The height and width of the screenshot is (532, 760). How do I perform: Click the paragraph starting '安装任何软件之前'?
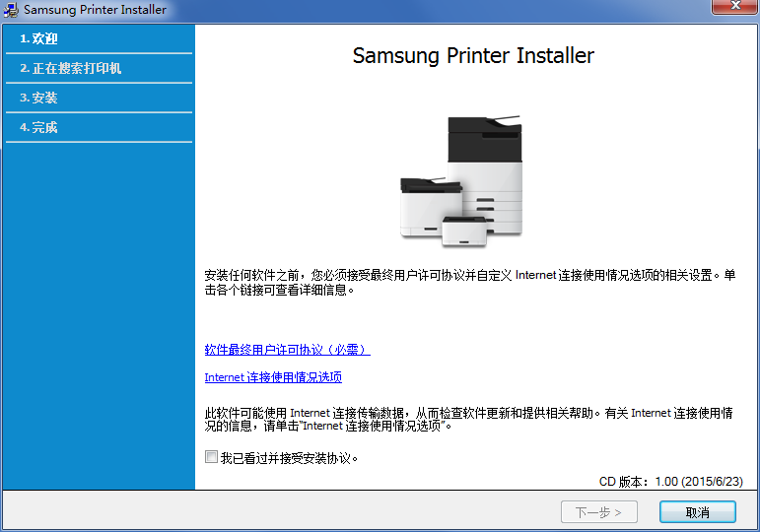[470, 283]
